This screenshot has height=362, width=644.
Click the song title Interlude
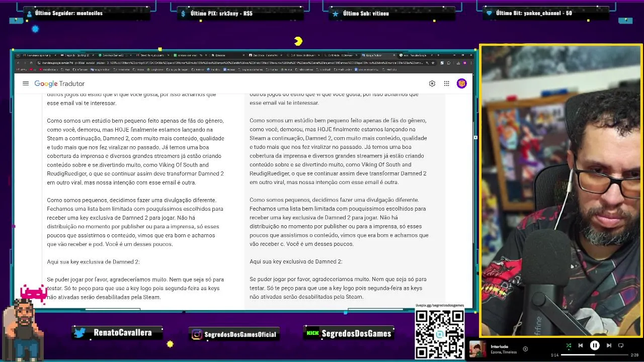pyautogui.click(x=499, y=346)
